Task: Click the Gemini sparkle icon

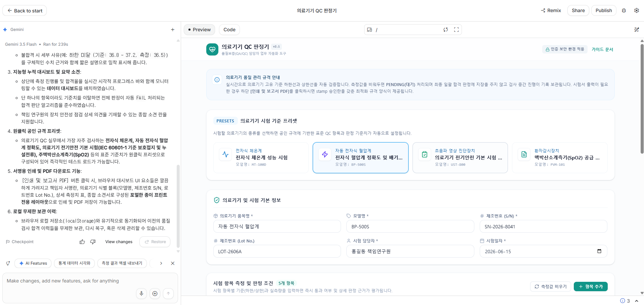Action: point(5,30)
